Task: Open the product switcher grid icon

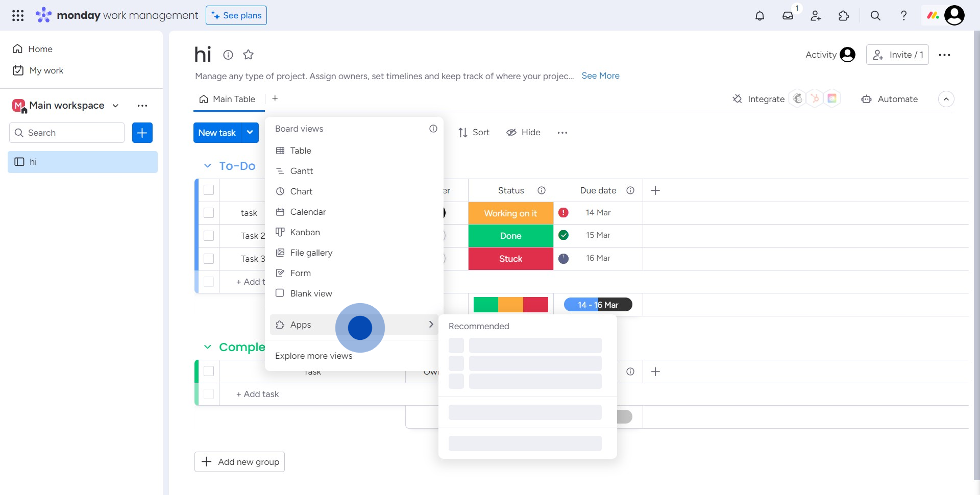Action: tap(18, 16)
